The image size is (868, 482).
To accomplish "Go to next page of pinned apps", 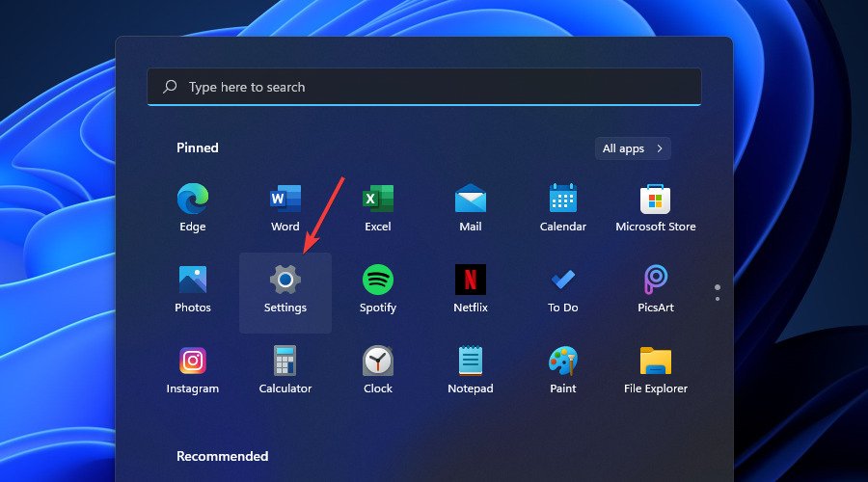I will 718,299.
